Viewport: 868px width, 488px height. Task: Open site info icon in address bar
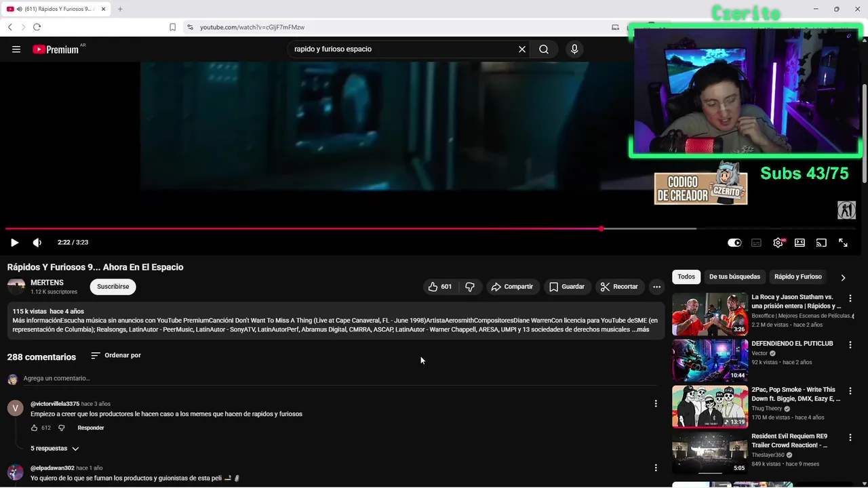click(191, 27)
